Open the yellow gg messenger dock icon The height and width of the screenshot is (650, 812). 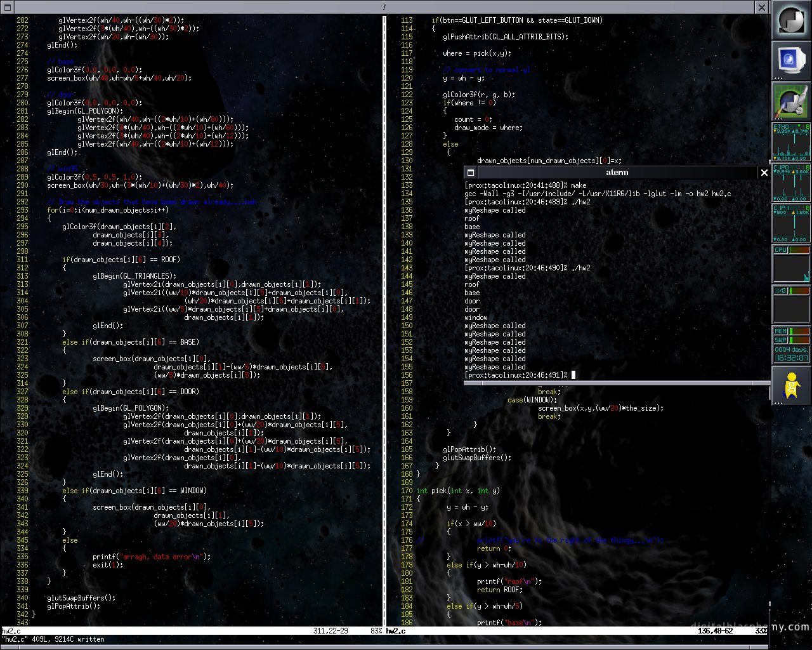791,386
